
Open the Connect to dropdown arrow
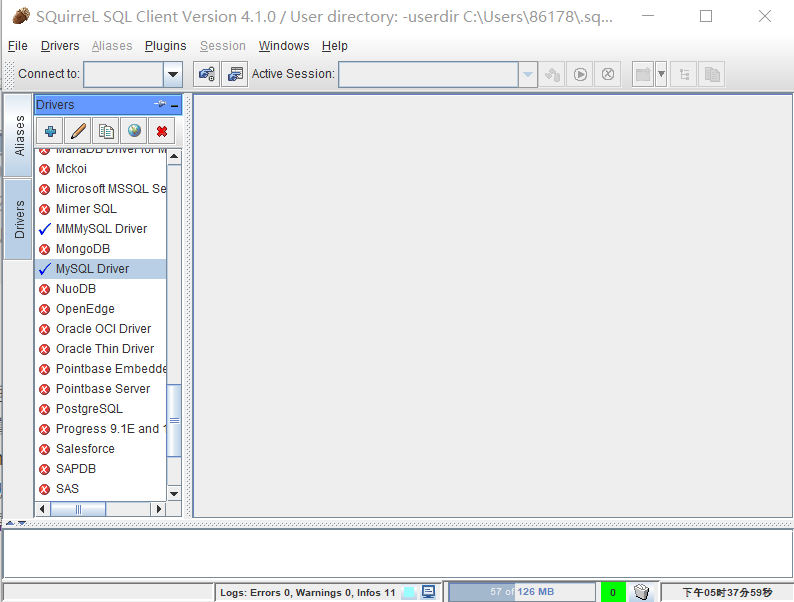(x=173, y=74)
